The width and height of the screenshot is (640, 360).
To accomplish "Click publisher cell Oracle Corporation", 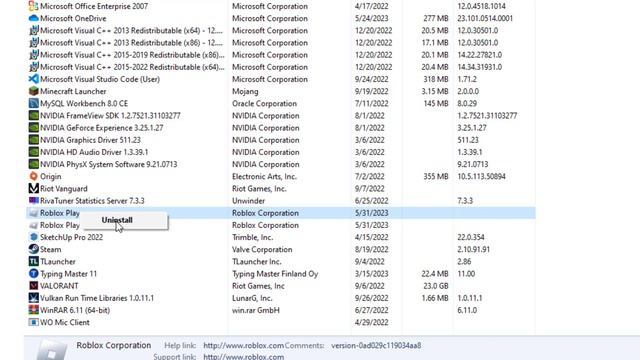I will point(264,103).
